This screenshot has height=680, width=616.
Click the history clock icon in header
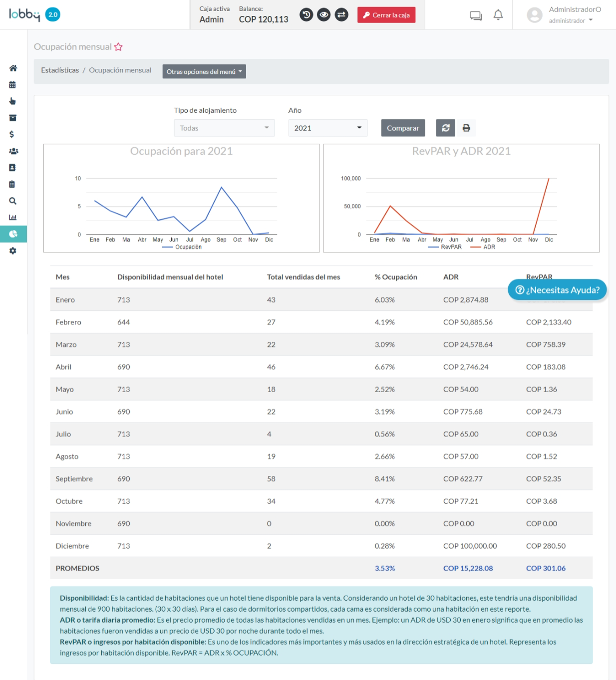(x=307, y=15)
